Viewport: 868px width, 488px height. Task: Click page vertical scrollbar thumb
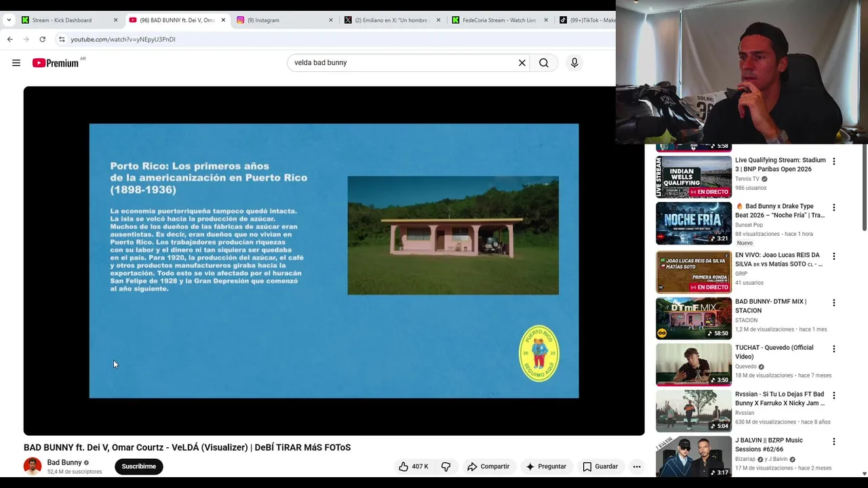(864, 188)
